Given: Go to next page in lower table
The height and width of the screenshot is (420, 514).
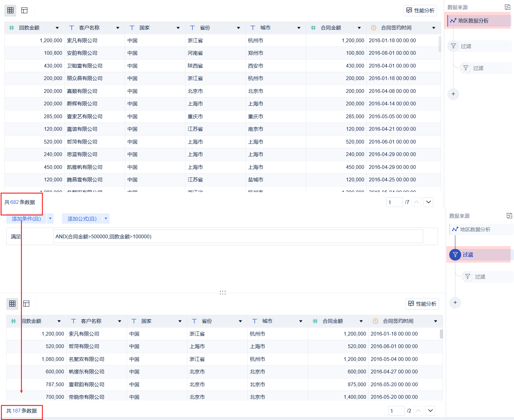Looking at the screenshot, I should 430,411.
